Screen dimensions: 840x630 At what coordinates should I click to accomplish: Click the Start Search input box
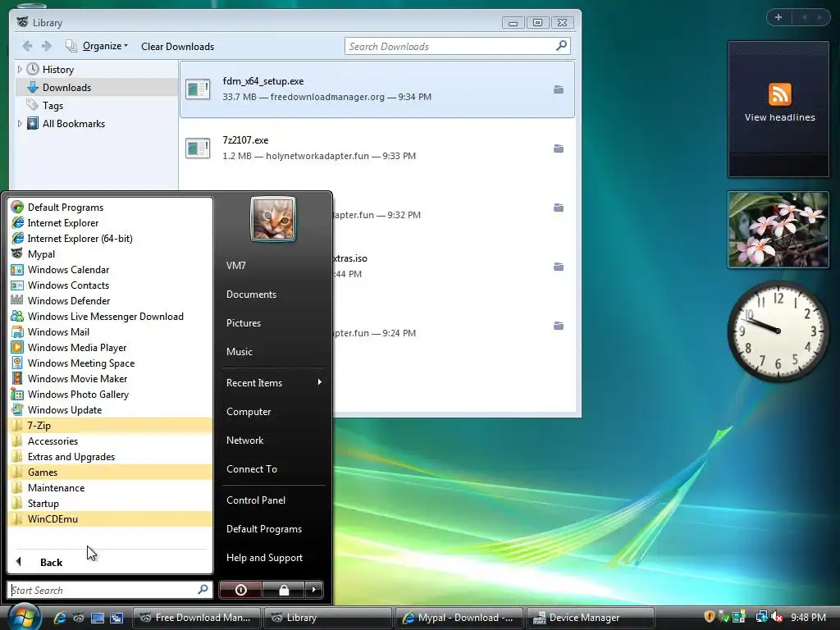tap(111, 590)
